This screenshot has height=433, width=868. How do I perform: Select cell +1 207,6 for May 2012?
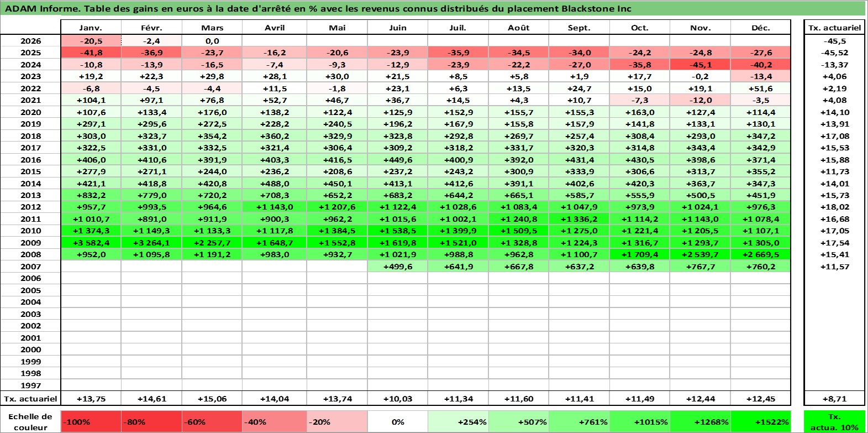[337, 207]
